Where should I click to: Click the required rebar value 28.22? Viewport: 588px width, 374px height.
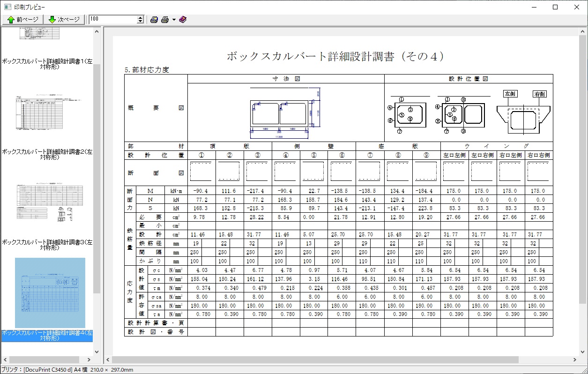[x=258, y=217]
